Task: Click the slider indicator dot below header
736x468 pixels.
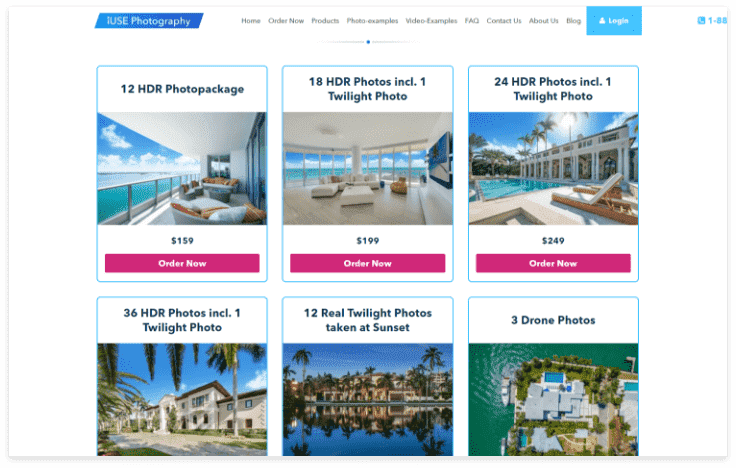Action: tap(368, 42)
